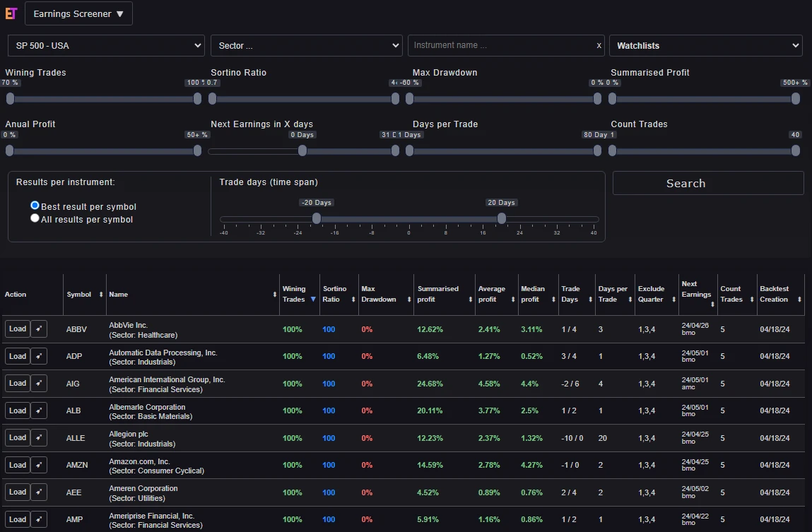This screenshot has width=812, height=532.
Task: Expand the SP 500 - USA index dropdown
Action: tap(106, 46)
